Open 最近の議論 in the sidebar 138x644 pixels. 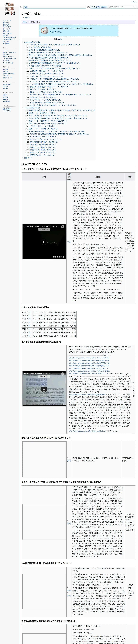[6, 25]
